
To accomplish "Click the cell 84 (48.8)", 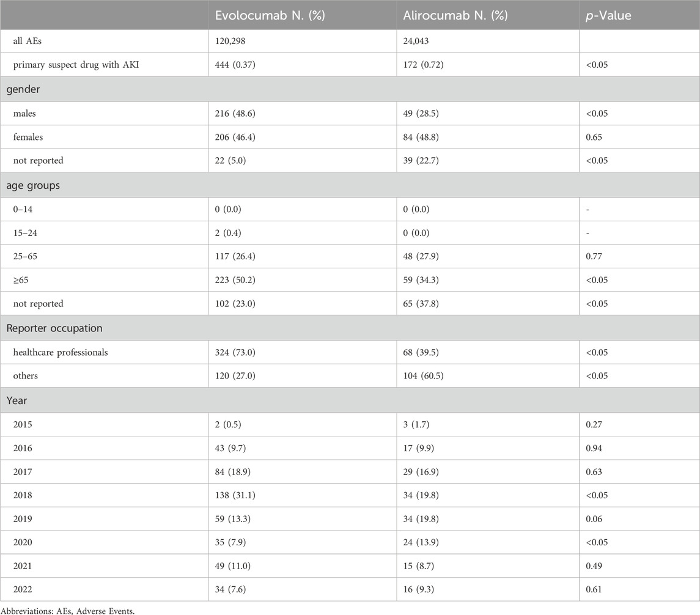I will tap(421, 137).
